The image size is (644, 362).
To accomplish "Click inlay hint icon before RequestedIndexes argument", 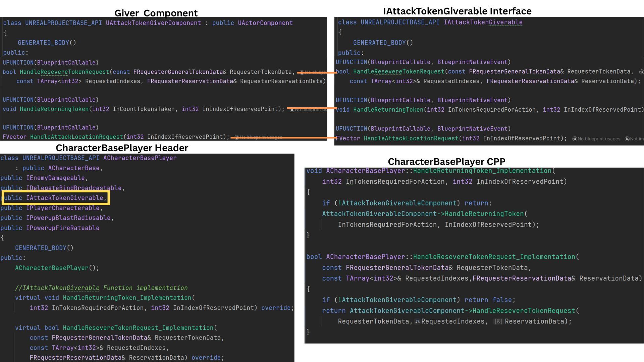I will point(417,322).
